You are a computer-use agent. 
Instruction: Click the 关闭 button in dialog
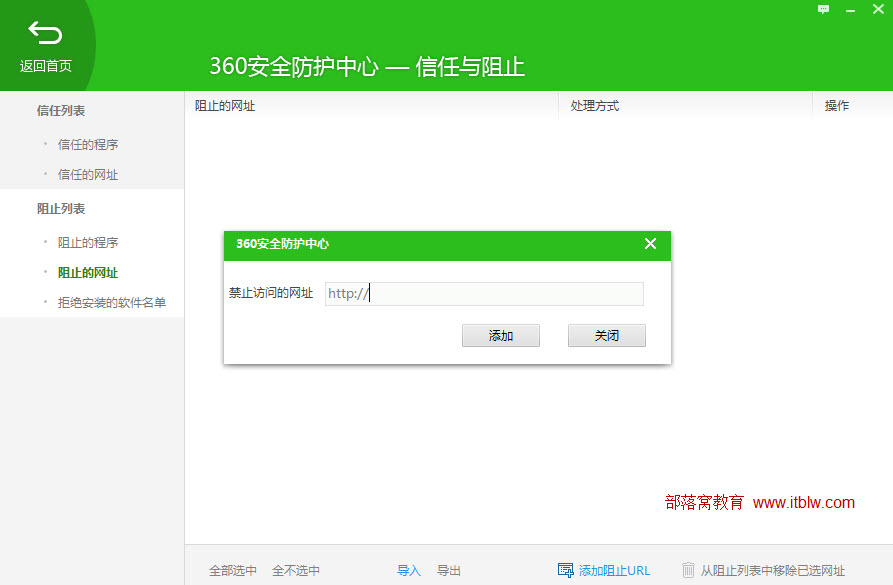coord(607,336)
